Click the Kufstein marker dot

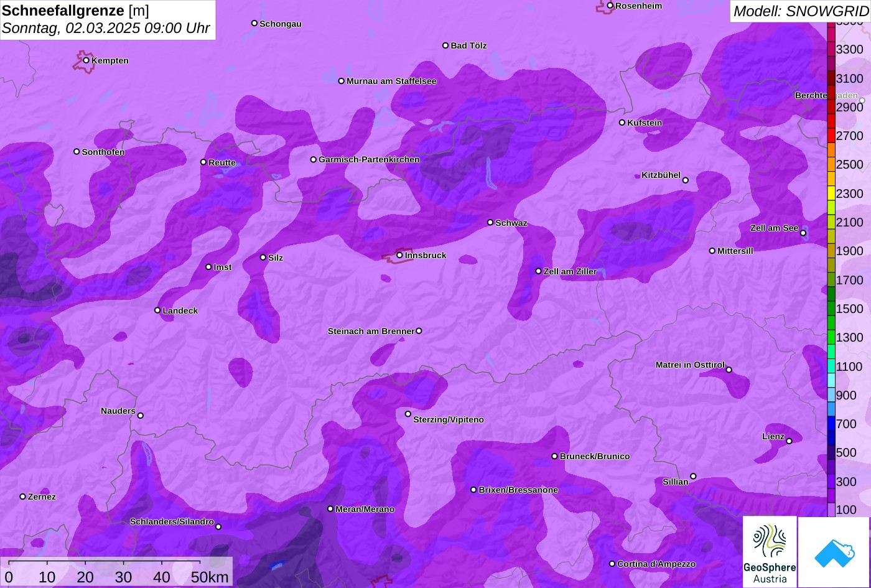(622, 123)
